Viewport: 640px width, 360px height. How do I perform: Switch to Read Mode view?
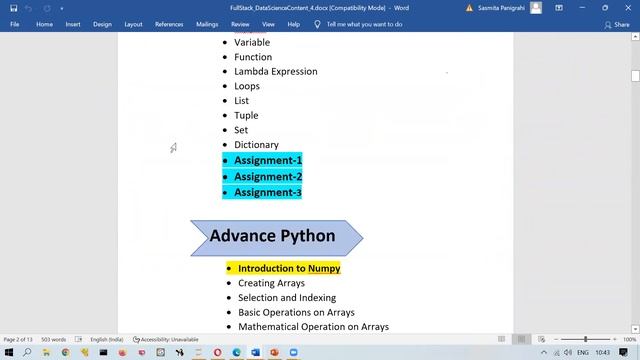501,339
